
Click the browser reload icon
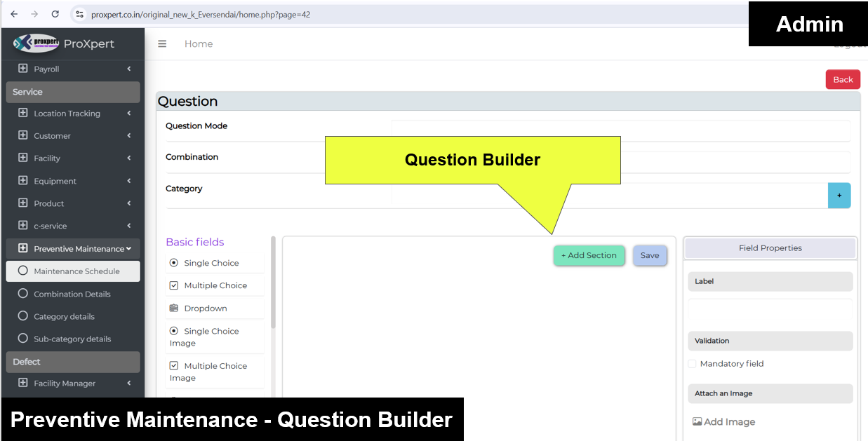(x=55, y=14)
